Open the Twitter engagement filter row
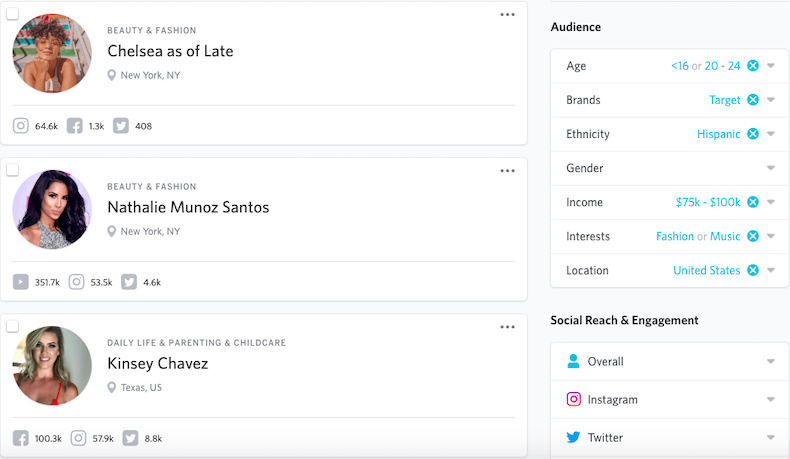Image resolution: width=790 pixels, height=459 pixels. tap(771, 438)
